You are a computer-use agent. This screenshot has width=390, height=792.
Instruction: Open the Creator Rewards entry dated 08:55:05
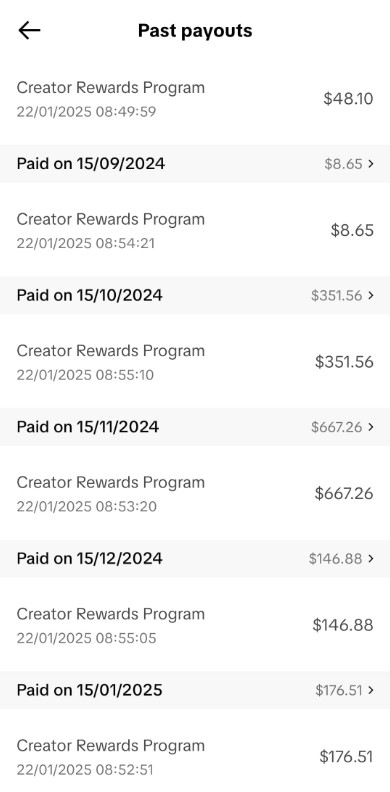(x=195, y=625)
